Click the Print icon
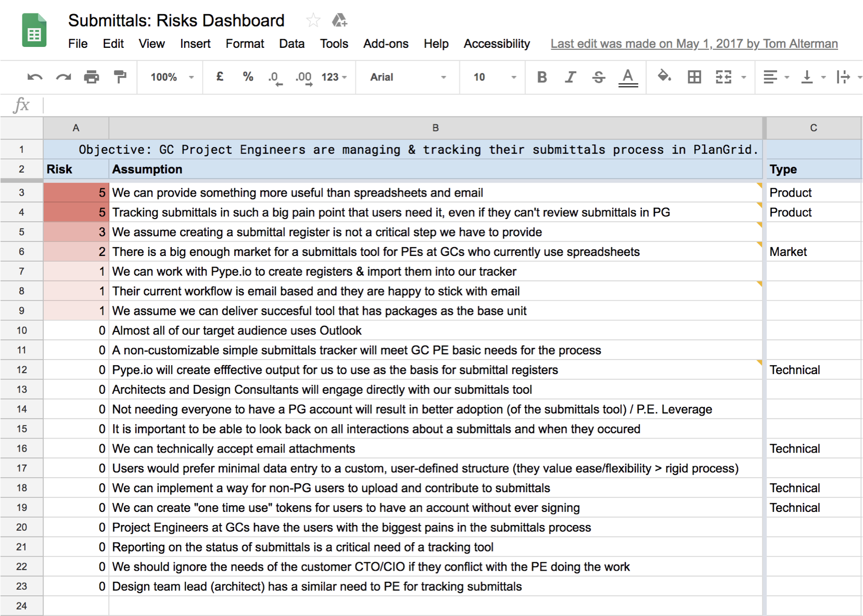Screen dimensions: 863x616 pyautogui.click(x=92, y=77)
